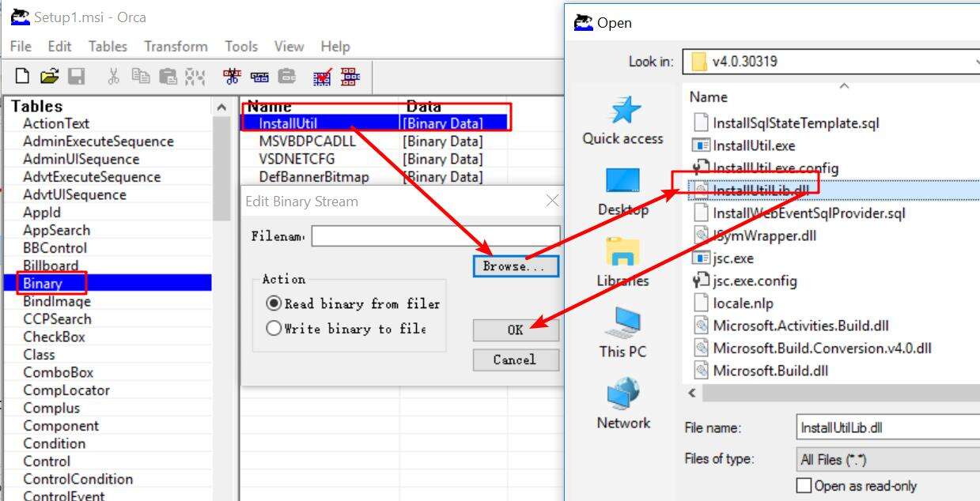Image resolution: width=980 pixels, height=501 pixels.
Task: Open the Look in folder dropdown
Action: 831,62
